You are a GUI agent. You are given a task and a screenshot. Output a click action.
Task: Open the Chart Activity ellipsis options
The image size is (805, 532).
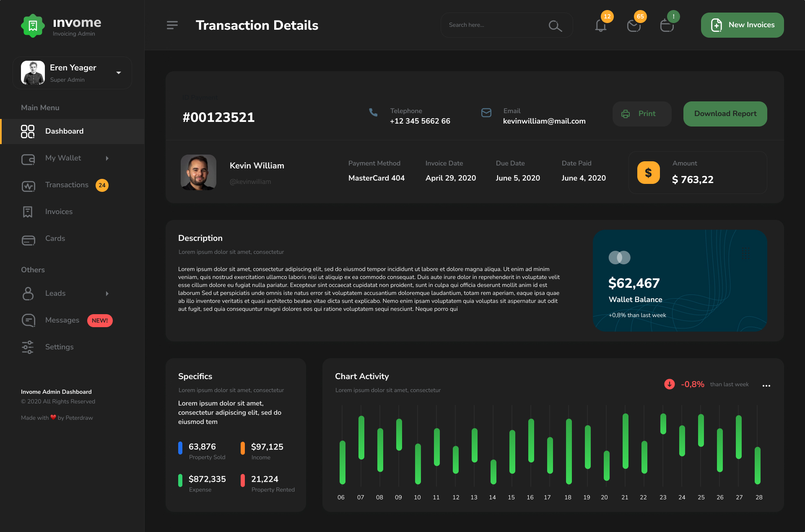point(767,386)
